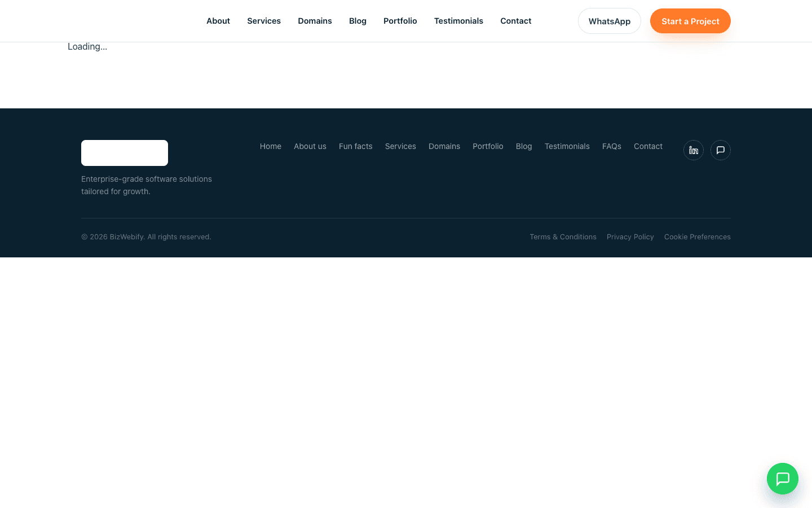The image size is (812, 508).
Task: Click the WhatsApp button
Action: pos(610,21)
